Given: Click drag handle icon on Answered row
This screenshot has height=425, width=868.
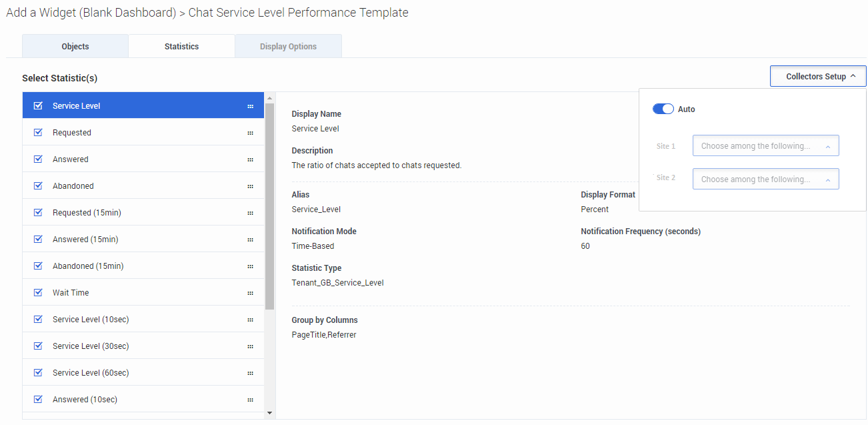Looking at the screenshot, I should [250, 159].
